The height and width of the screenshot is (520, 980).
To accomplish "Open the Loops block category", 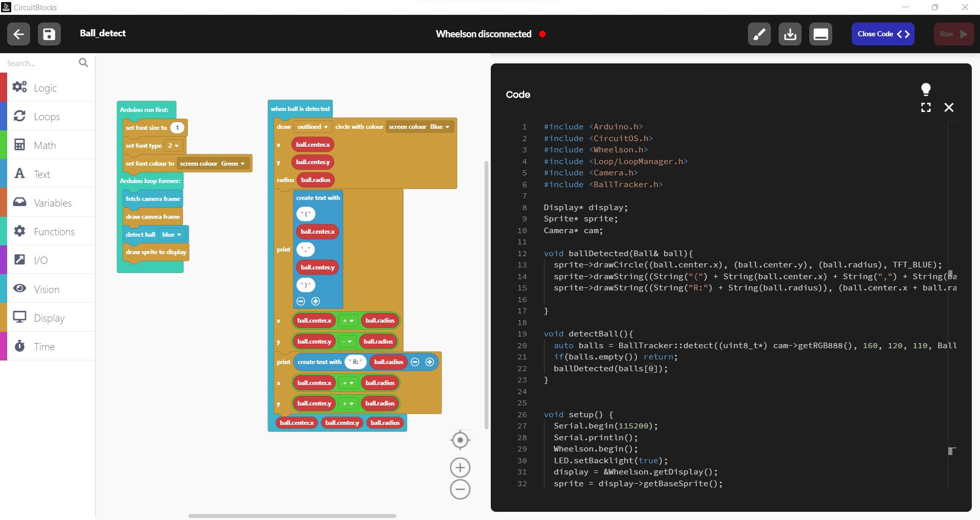I will click(x=47, y=116).
